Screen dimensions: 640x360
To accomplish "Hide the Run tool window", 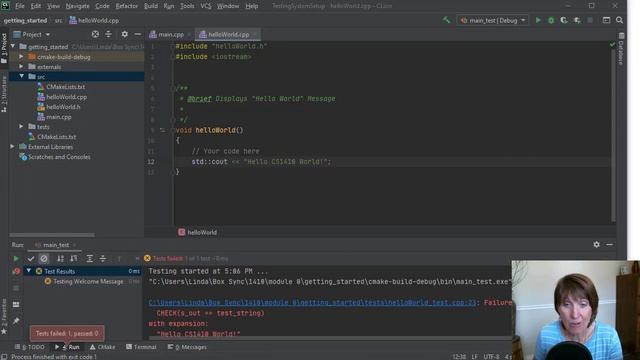I will click(x=609, y=244).
